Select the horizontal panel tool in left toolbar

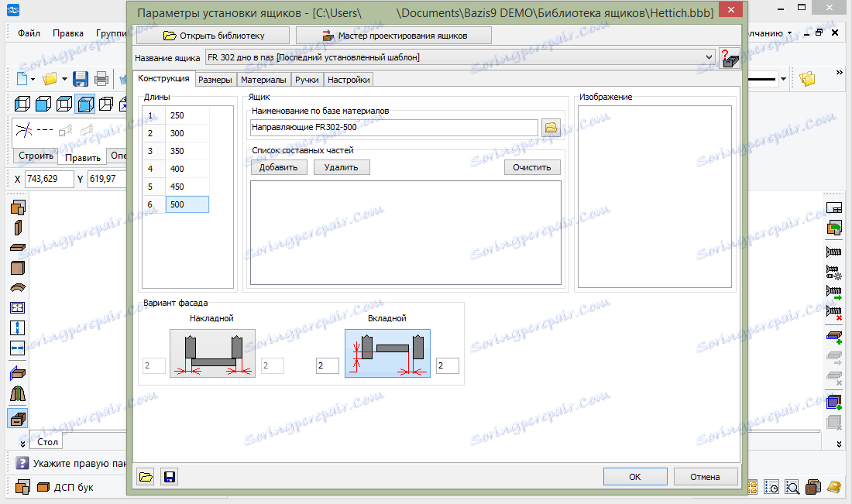tap(18, 248)
